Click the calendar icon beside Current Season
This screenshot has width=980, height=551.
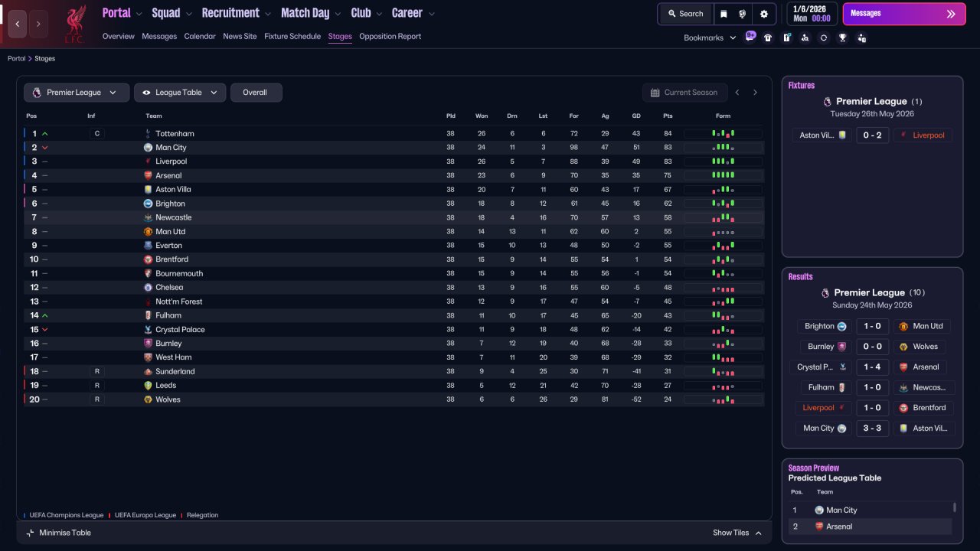tap(655, 93)
